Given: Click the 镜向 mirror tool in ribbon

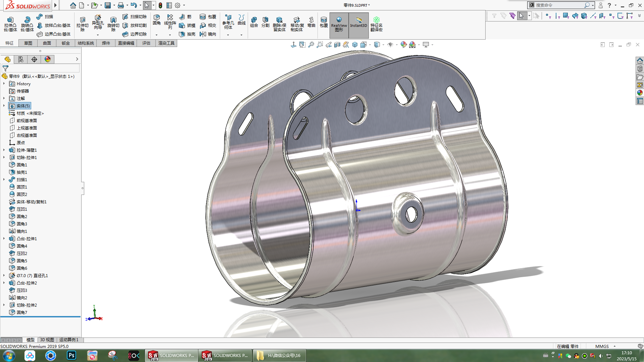Looking at the screenshot, I should point(208,34).
